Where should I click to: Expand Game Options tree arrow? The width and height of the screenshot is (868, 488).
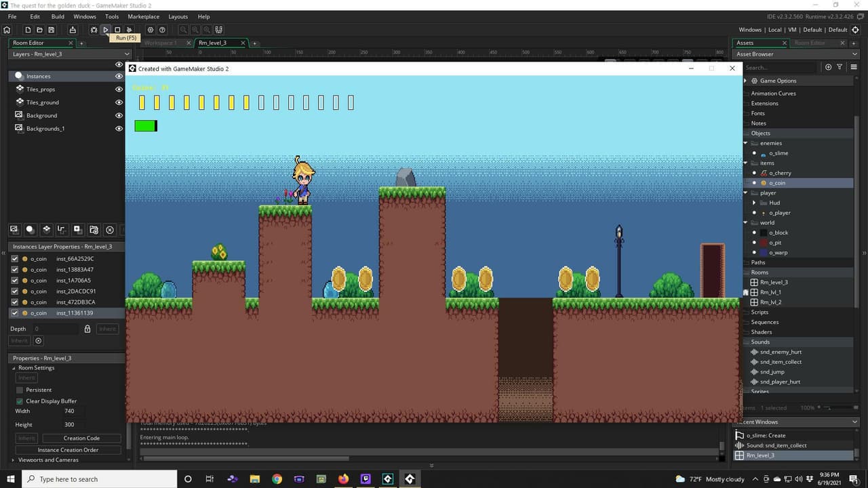746,81
